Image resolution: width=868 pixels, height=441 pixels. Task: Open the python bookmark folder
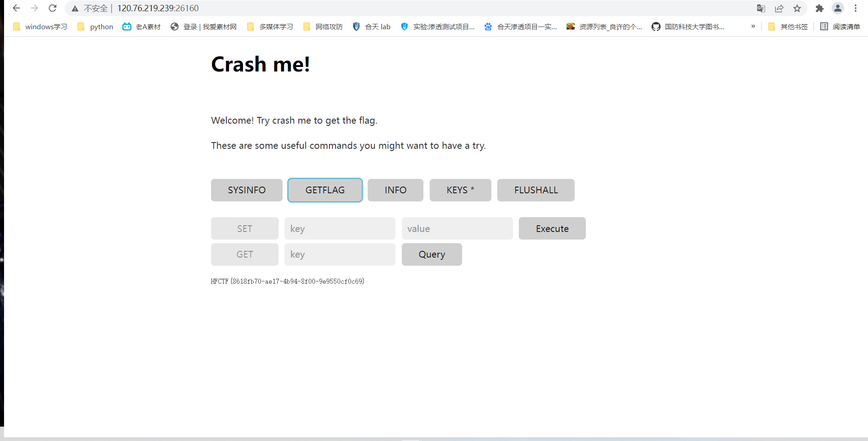pos(95,27)
